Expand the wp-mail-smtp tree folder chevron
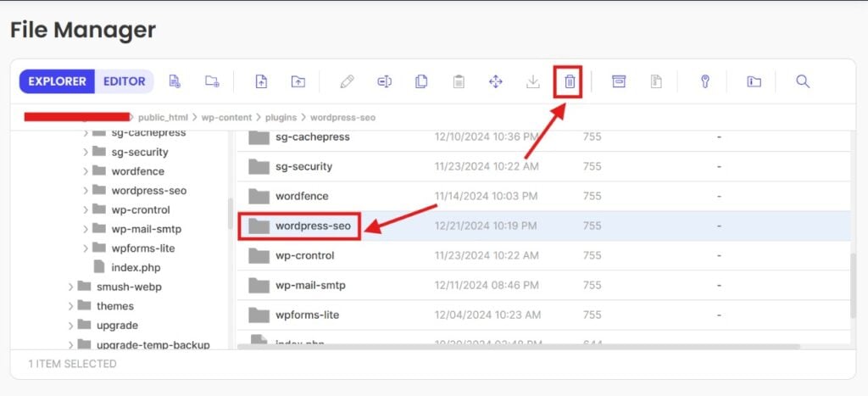 (86, 229)
